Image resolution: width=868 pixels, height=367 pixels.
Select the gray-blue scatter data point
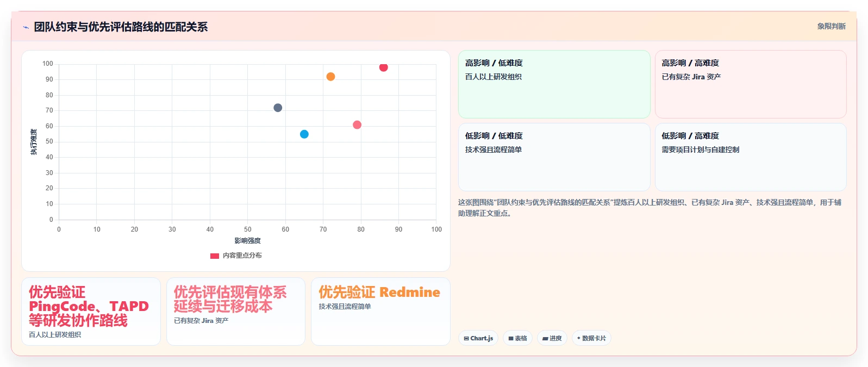(278, 108)
